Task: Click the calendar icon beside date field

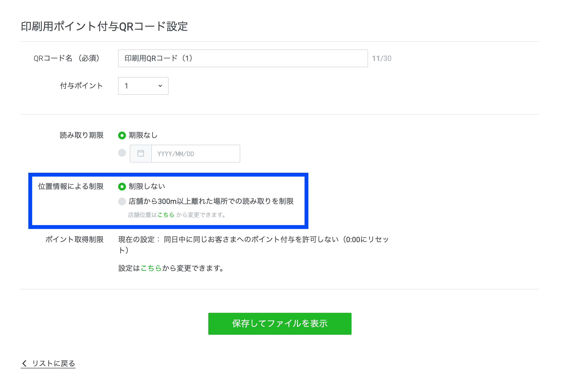Action: click(141, 153)
